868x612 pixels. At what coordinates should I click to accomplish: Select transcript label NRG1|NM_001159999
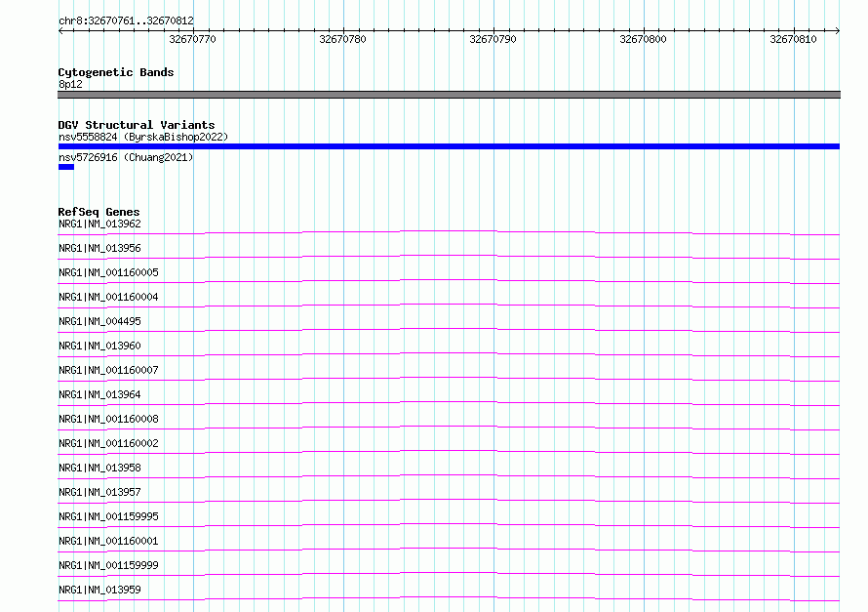pyautogui.click(x=108, y=565)
